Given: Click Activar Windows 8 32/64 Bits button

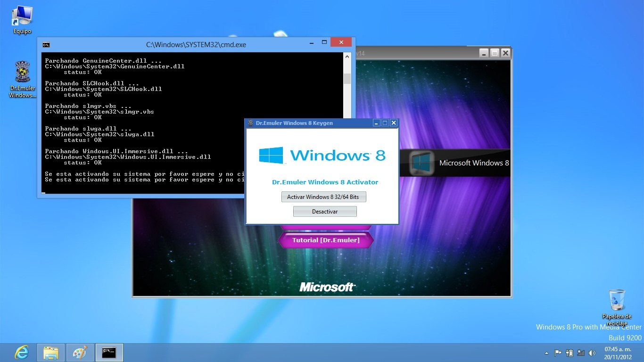Looking at the screenshot, I should pos(323,197).
